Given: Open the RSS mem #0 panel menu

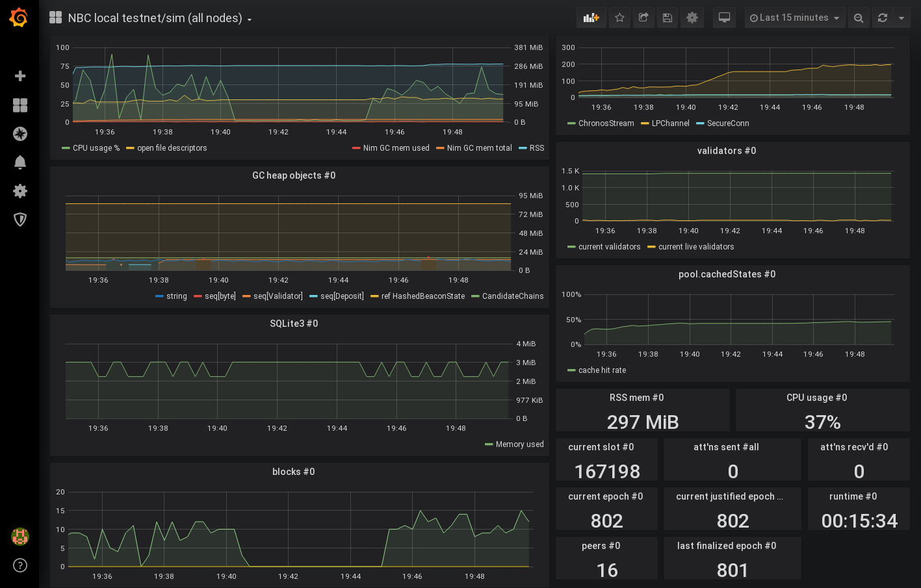Looking at the screenshot, I should 636,398.
